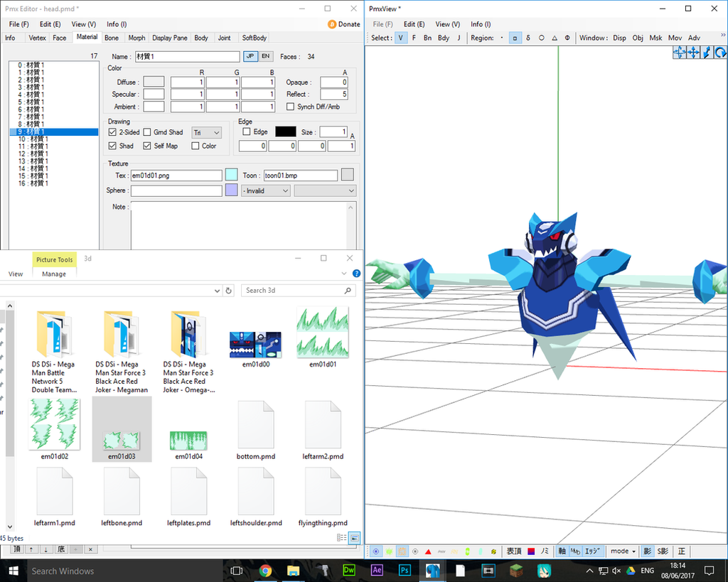Open the mode dropdown in PmxView
728x582 pixels.
[x=623, y=551]
